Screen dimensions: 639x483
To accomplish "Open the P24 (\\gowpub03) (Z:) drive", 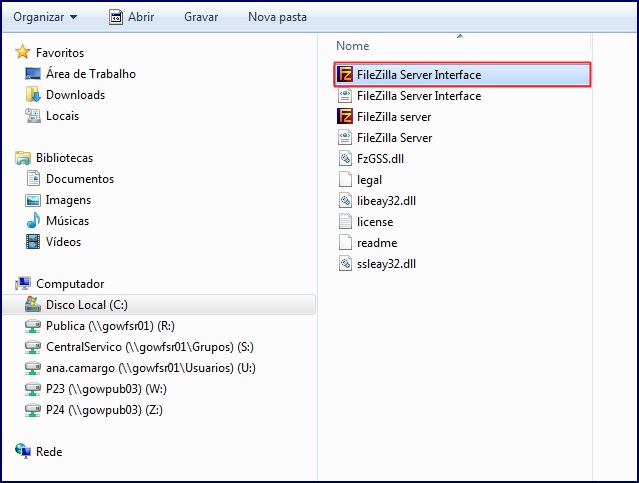I will point(104,410).
